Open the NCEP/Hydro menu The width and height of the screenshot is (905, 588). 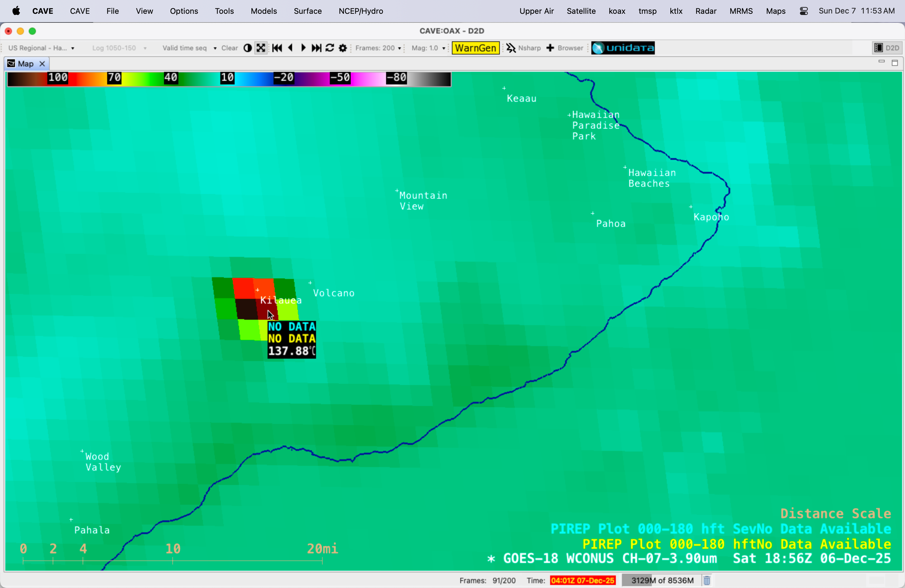(x=361, y=11)
